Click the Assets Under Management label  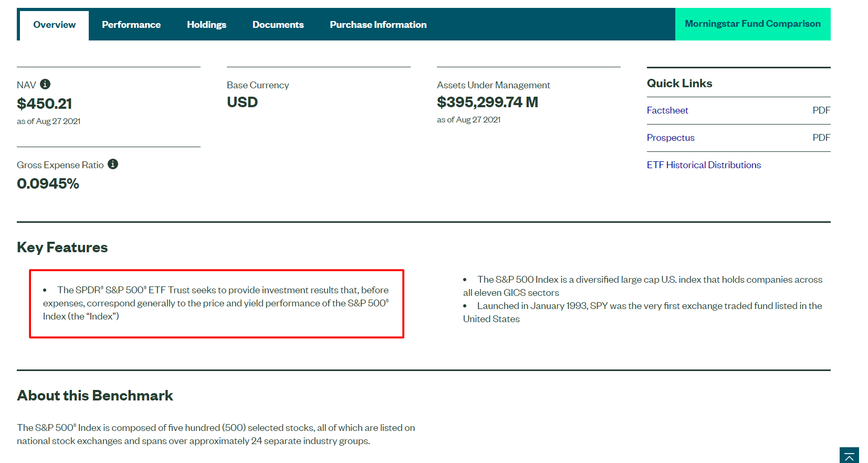click(493, 85)
